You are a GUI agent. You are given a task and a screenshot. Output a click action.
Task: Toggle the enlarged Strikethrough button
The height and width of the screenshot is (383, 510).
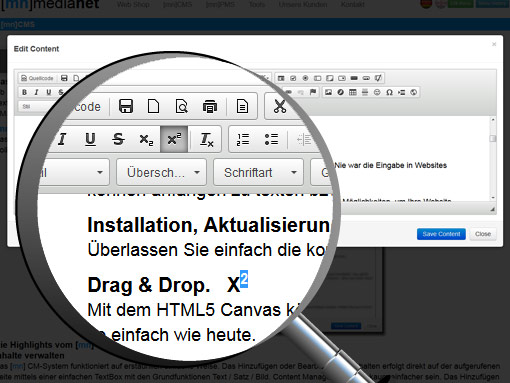(118, 139)
